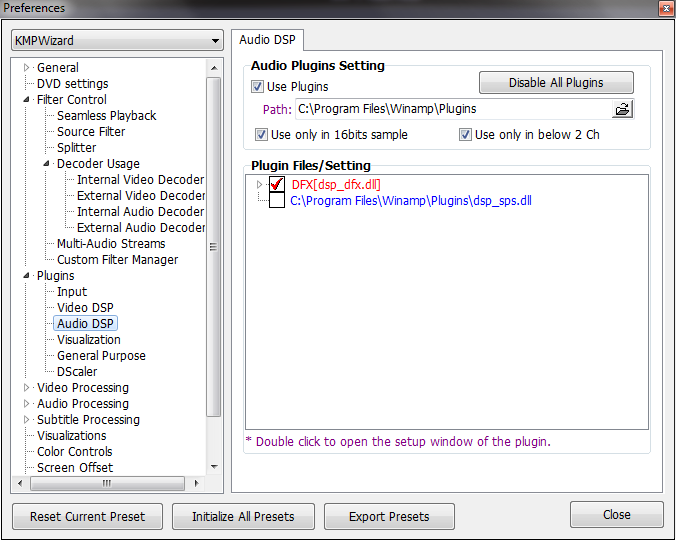Close the Preferences window with X

tap(667, 8)
